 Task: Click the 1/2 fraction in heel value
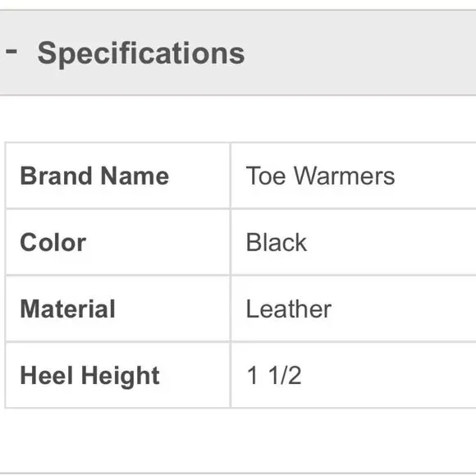(285, 376)
